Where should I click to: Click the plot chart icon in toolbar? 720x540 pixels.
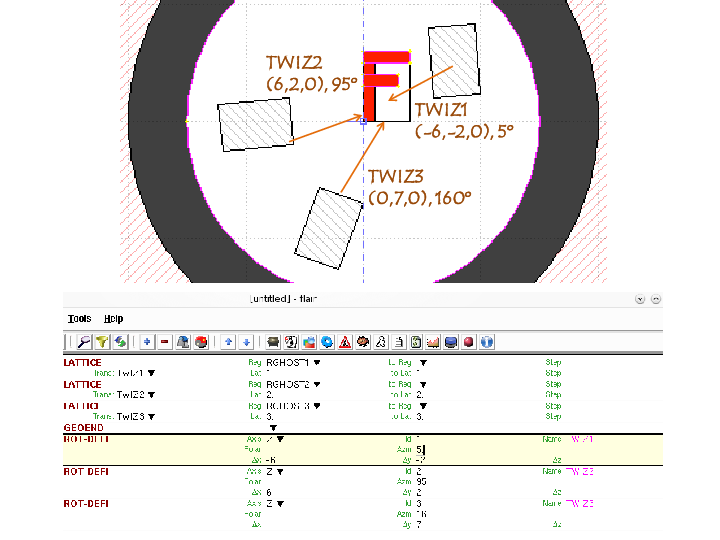click(x=433, y=342)
